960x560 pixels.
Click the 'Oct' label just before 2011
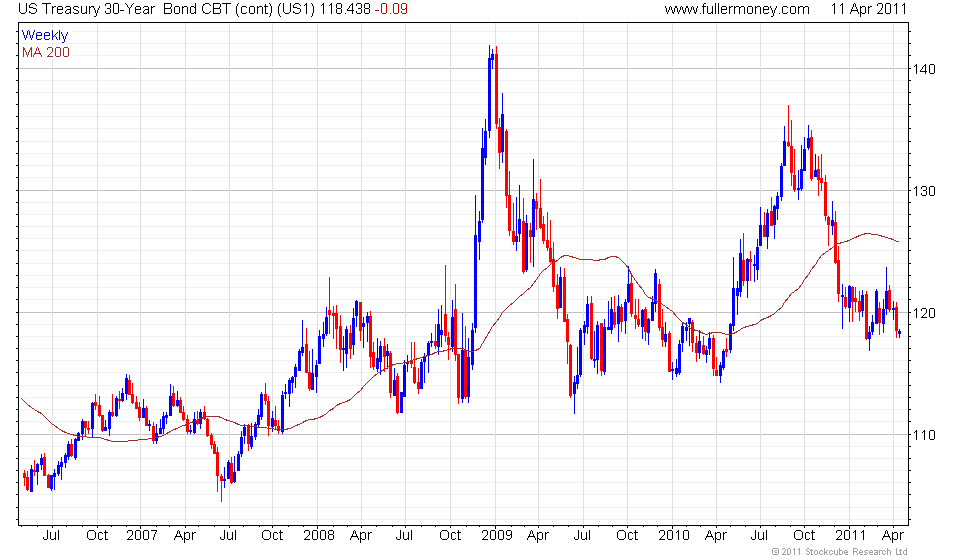tap(804, 536)
